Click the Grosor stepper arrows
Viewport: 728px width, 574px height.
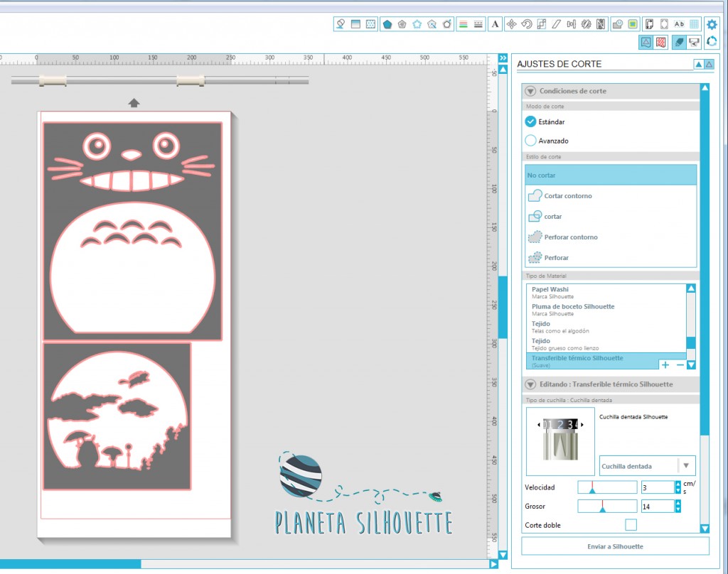(678, 507)
